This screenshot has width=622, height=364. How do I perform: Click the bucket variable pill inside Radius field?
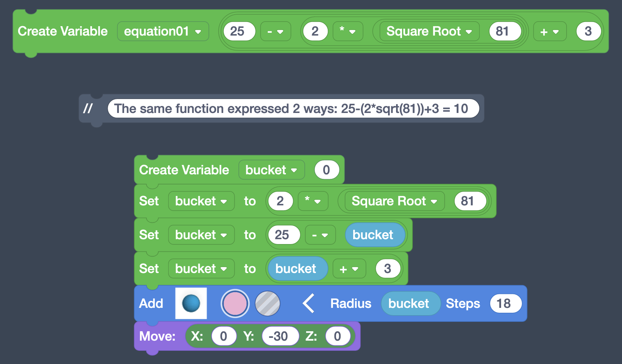pyautogui.click(x=410, y=303)
